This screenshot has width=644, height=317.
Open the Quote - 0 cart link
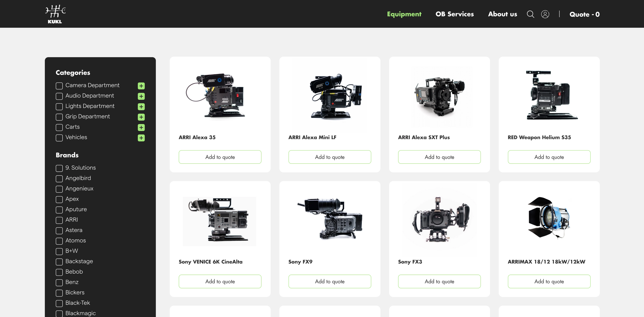pos(584,14)
